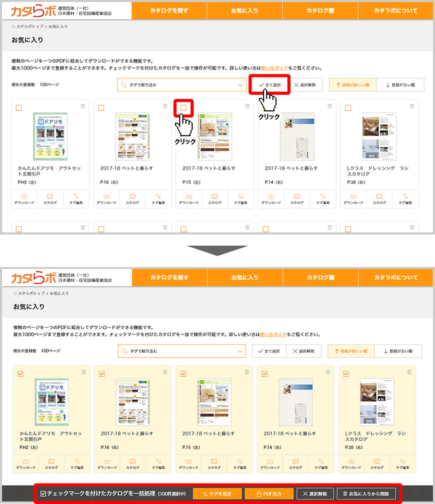Toggle チェックマークを付けたカタログを一括処理 checkbox
Screen dimensions: 435x504
(43, 494)
